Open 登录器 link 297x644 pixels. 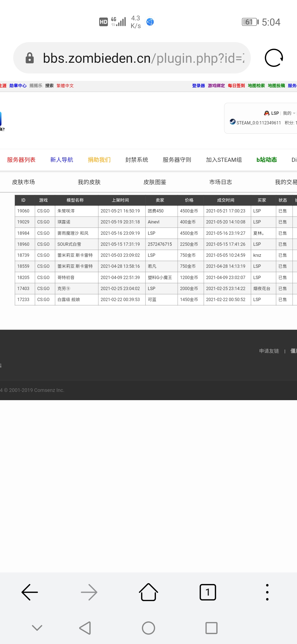tap(199, 86)
